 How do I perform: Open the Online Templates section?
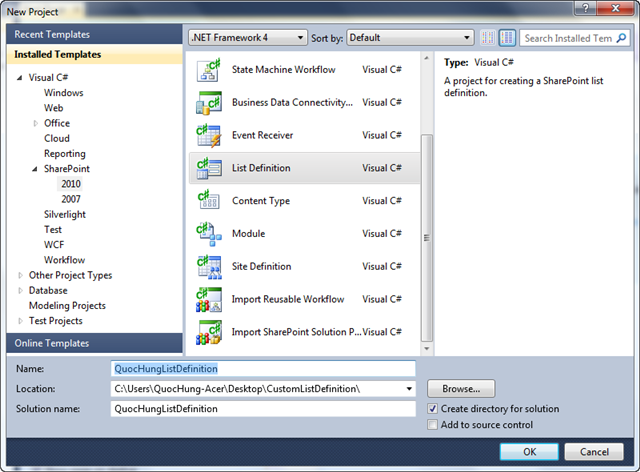tap(95, 343)
